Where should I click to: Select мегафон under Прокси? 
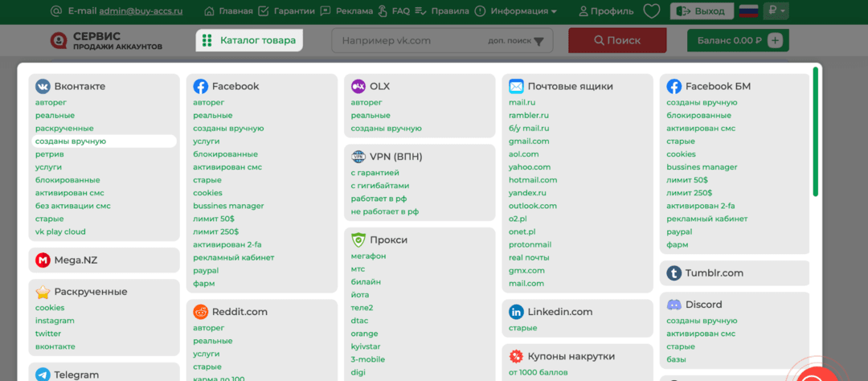(x=368, y=256)
